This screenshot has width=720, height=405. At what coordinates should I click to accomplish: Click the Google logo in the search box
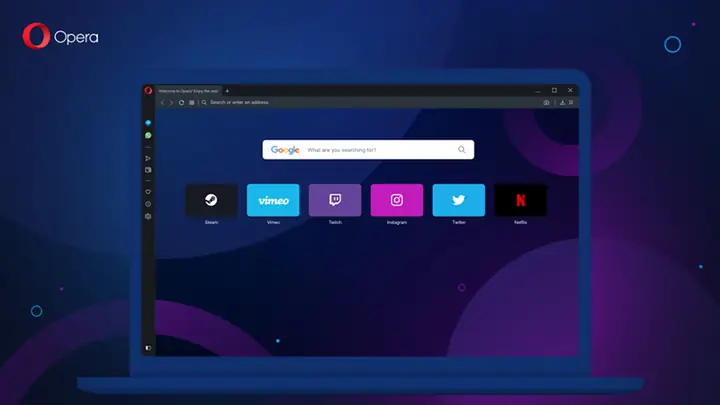point(285,150)
